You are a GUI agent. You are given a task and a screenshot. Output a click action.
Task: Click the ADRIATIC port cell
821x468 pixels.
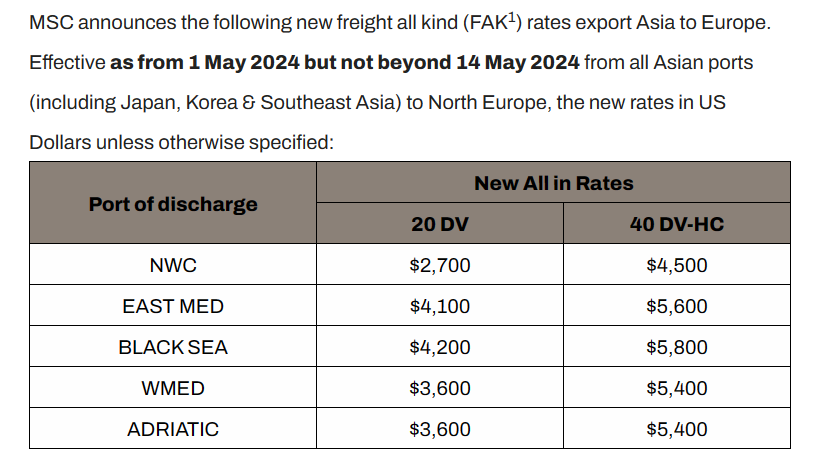click(173, 429)
